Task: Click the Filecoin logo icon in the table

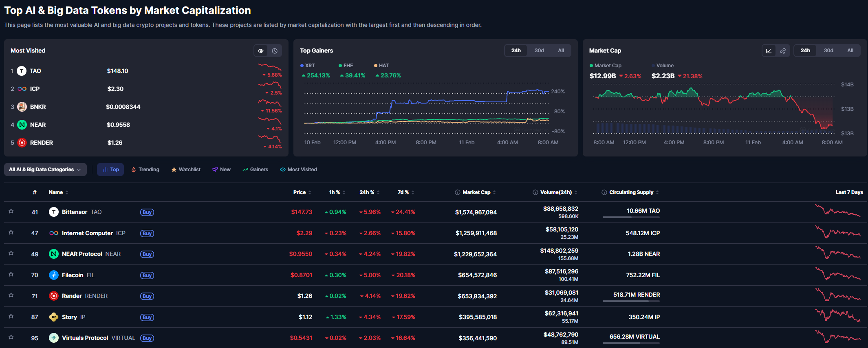Action: [x=54, y=275]
